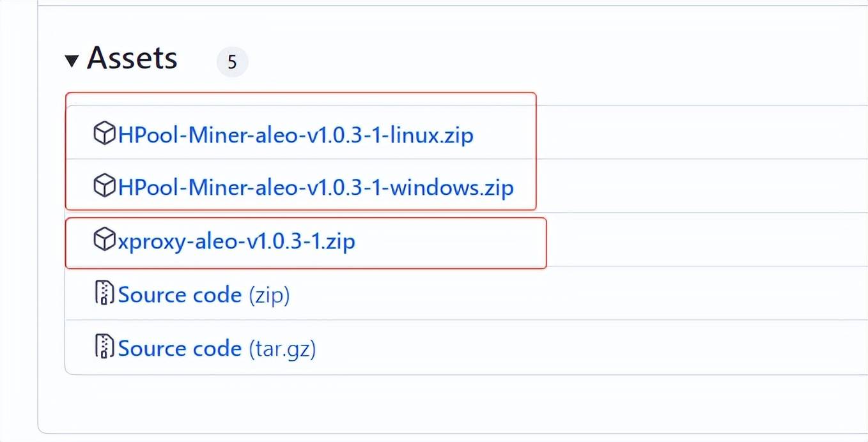Click empty space in the linux asset row

pos(671,133)
